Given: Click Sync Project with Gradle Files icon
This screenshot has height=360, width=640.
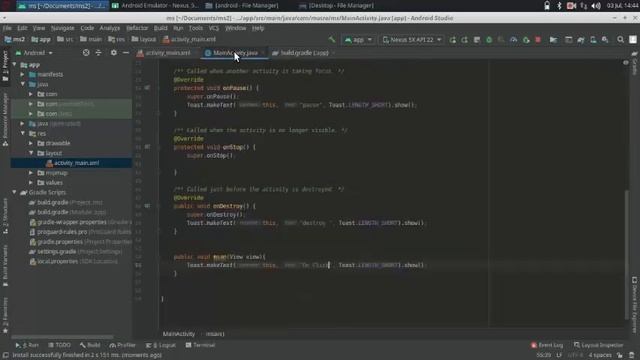Looking at the screenshot, I should click(x=581, y=40).
